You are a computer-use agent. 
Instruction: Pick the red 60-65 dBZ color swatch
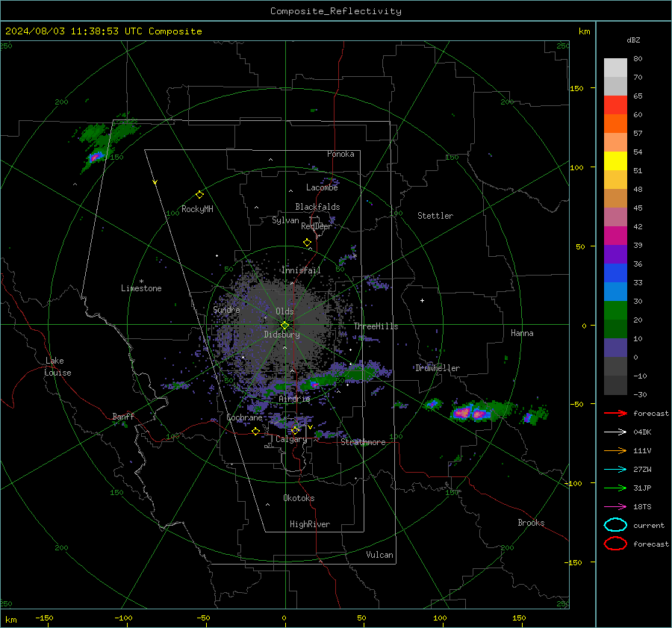point(615,105)
